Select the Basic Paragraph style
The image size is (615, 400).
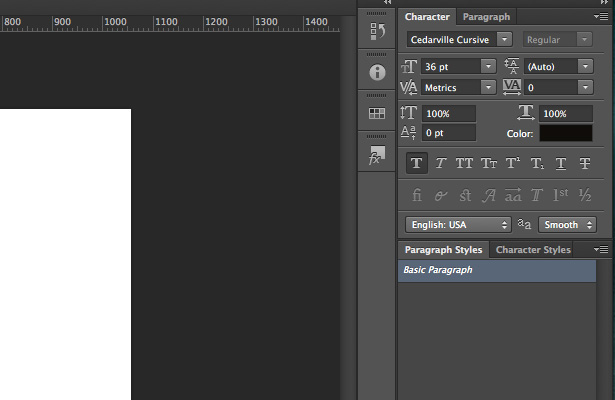(497, 270)
